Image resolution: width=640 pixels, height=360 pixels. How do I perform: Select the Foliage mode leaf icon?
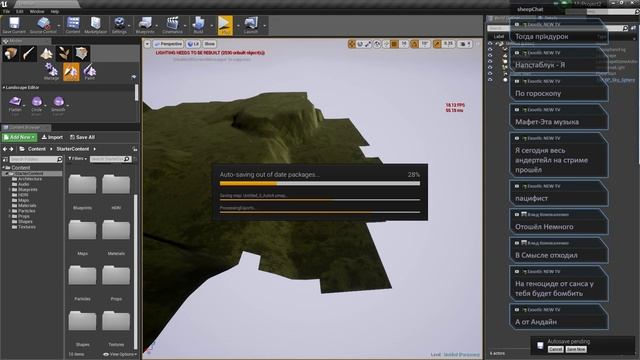pos(64,53)
